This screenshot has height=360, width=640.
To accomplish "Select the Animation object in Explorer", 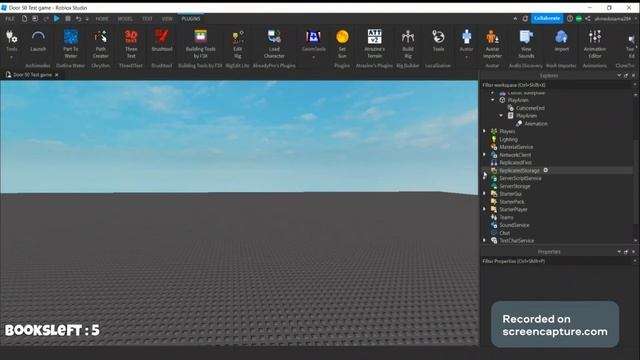I will pyautogui.click(x=536, y=124).
